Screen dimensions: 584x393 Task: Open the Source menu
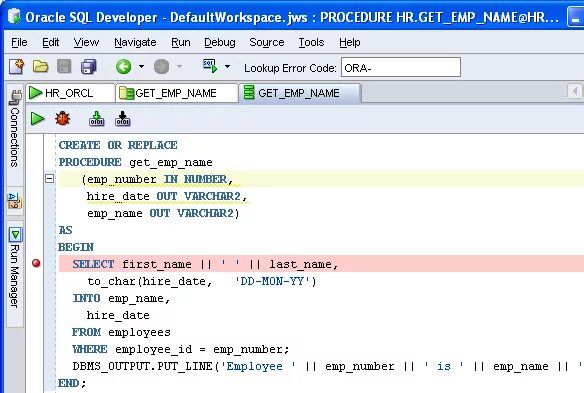(x=267, y=42)
